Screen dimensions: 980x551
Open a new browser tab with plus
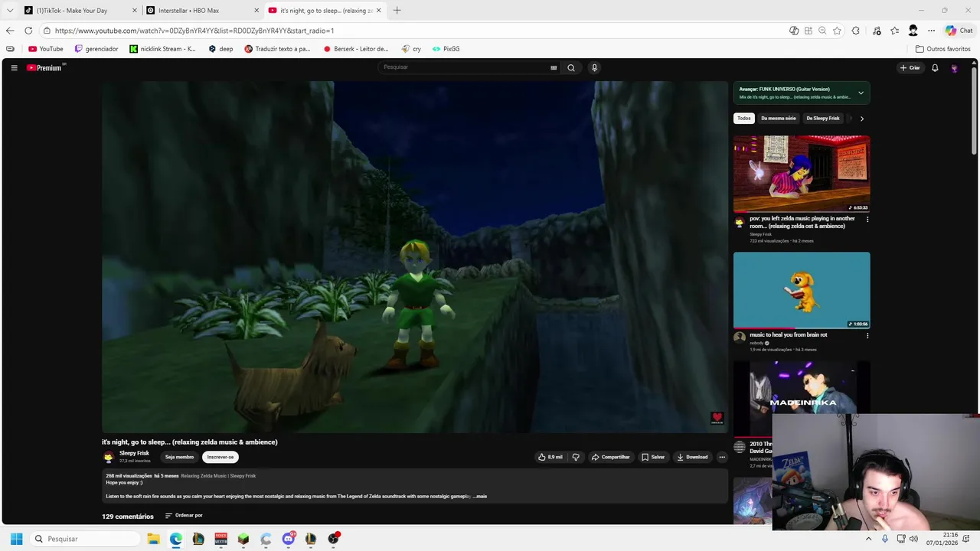(x=397, y=10)
